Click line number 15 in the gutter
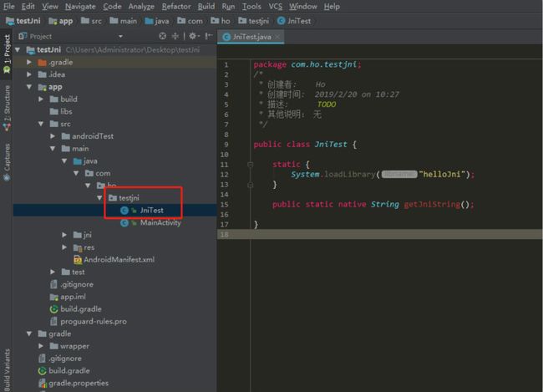Viewport: 543px width, 392px height. [x=225, y=205]
